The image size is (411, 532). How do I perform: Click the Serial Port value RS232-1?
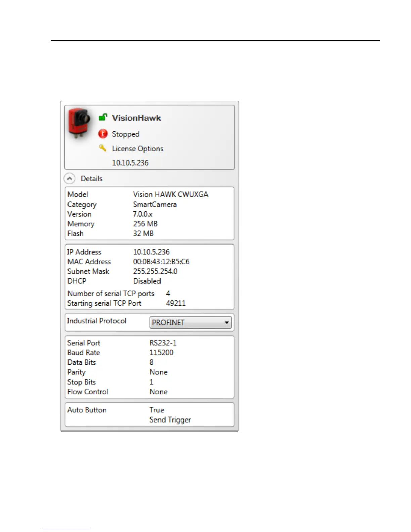[163, 343]
